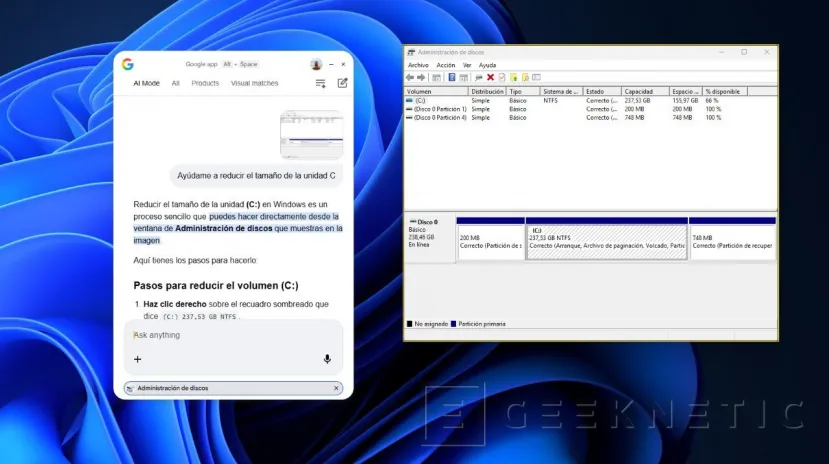Click the 237,53 GB capacity cell
Image resolution: width=829 pixels, height=464 pixels.
pos(637,100)
